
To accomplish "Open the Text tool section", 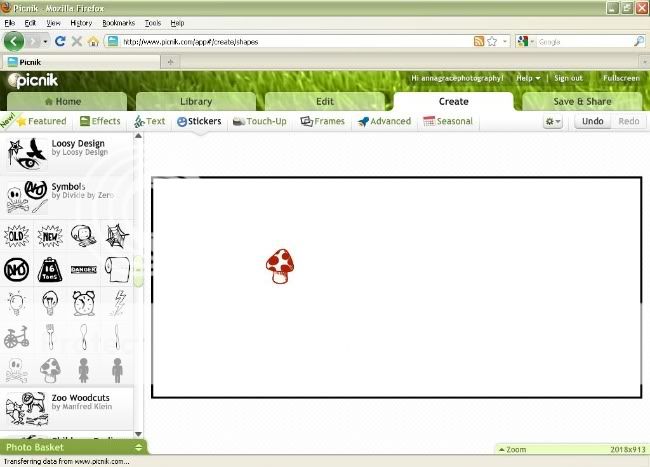I will point(150,121).
